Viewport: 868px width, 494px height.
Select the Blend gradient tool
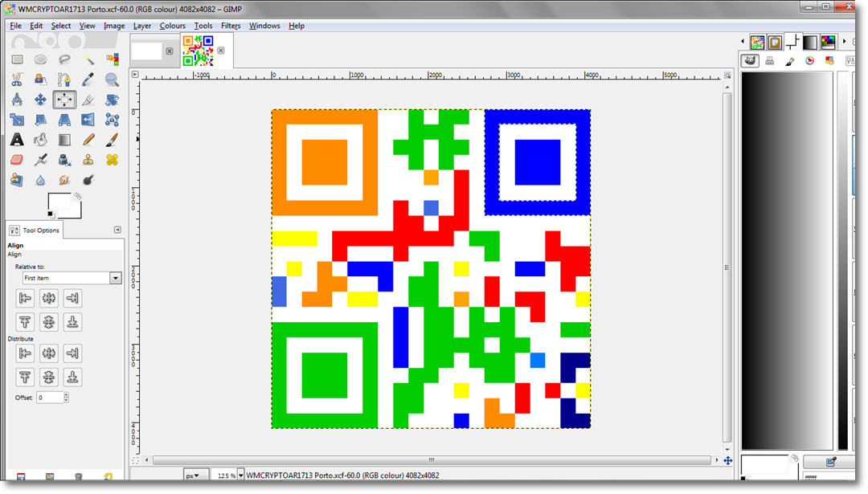tap(64, 140)
